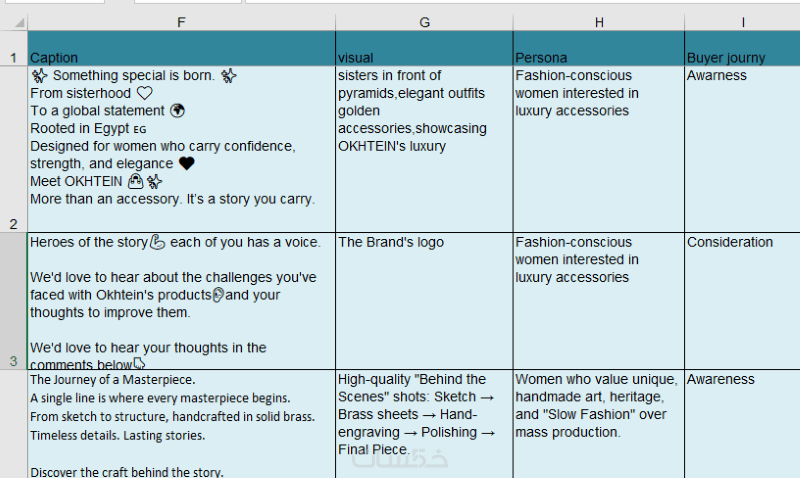Select row 1 header

tap(13, 57)
